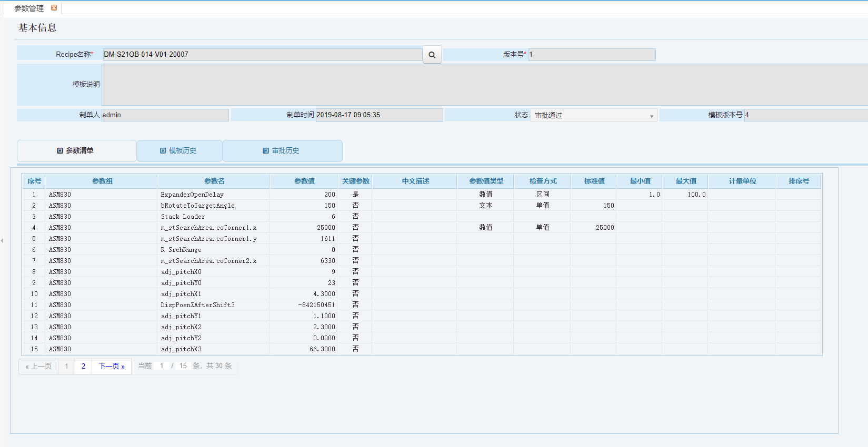Switch to the 审批历史 tab
The image size is (868, 447).
282,151
